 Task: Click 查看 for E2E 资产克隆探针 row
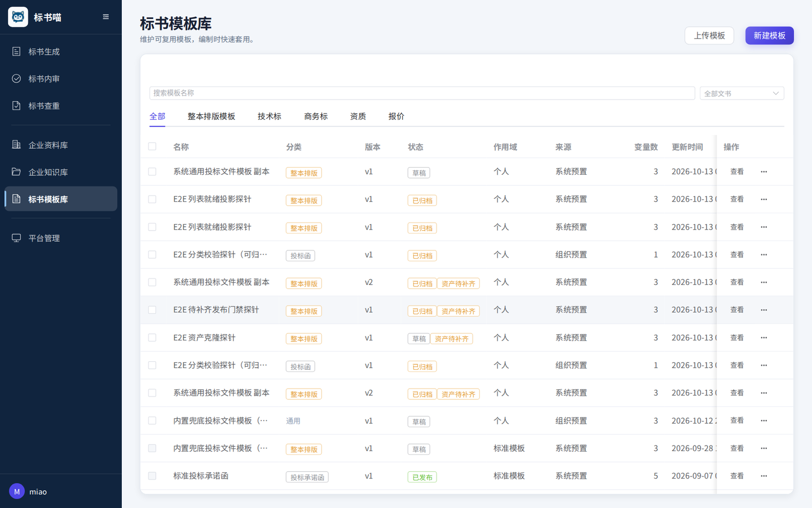pos(737,338)
